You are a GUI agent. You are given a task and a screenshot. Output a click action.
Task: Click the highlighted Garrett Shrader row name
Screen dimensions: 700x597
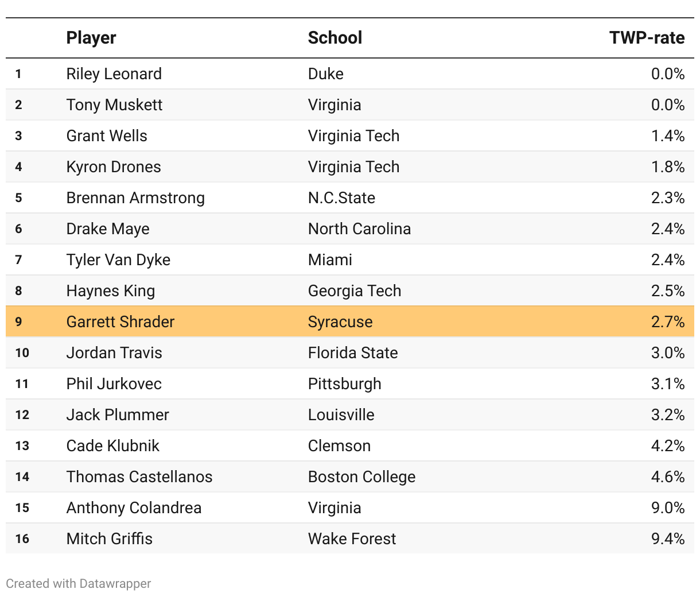click(120, 322)
